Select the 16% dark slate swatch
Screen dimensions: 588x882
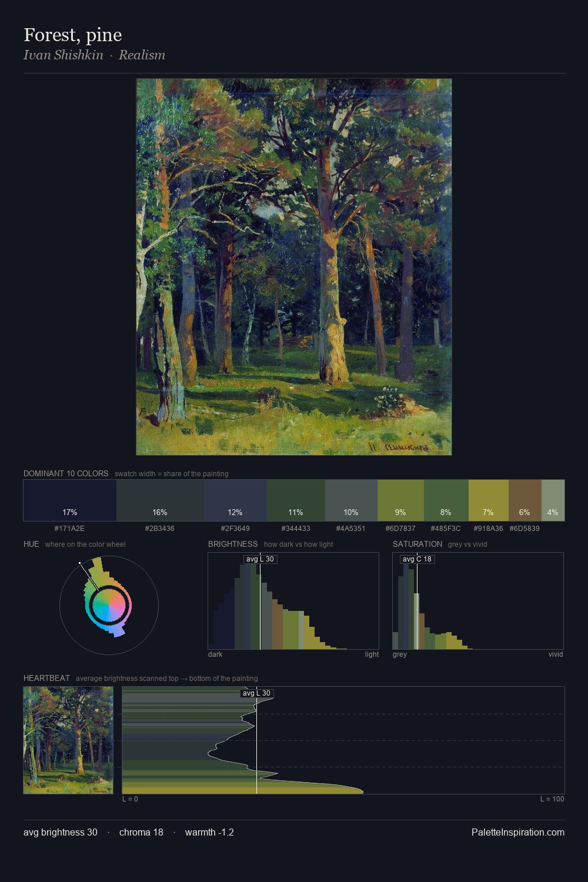pos(160,500)
